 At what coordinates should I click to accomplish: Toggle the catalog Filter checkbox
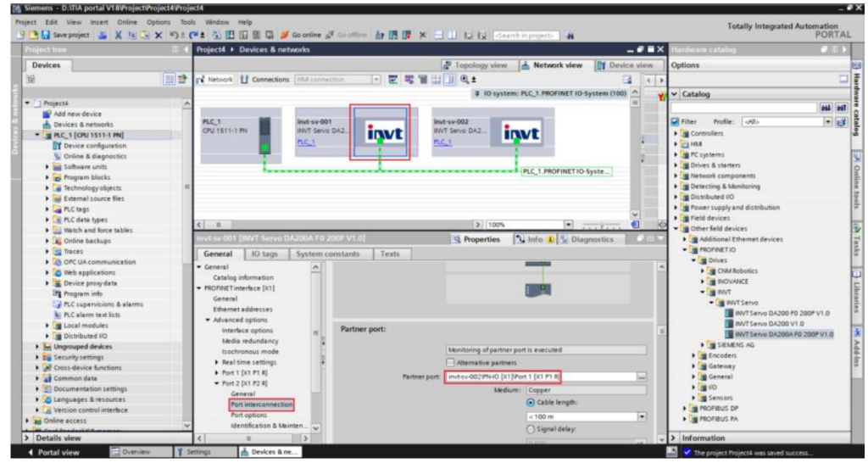point(675,121)
